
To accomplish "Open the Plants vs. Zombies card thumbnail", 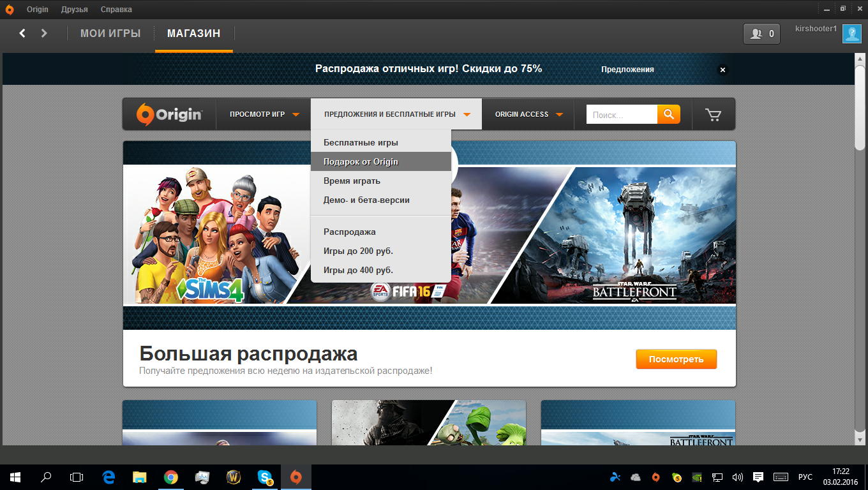I will tap(429, 422).
